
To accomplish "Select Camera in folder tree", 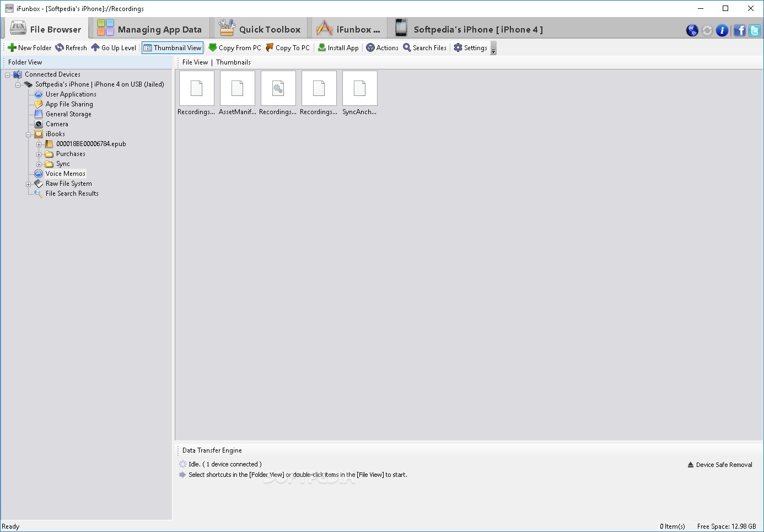I will coord(57,124).
